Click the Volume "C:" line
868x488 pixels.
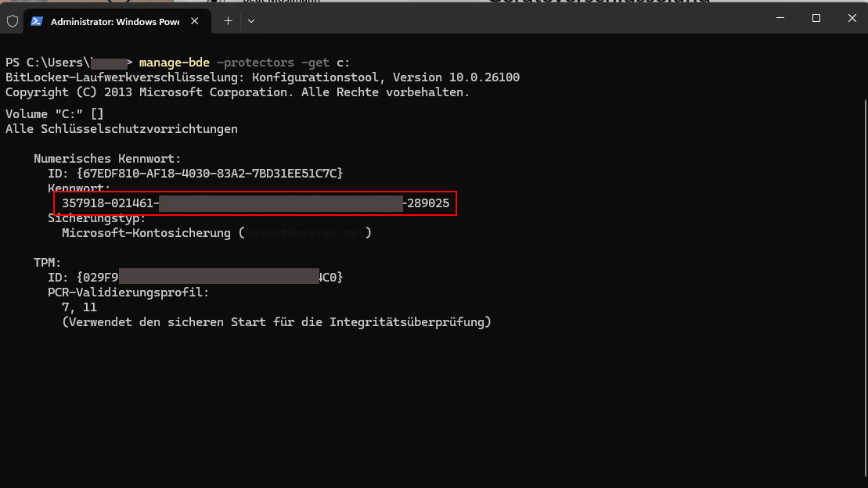(55, 114)
